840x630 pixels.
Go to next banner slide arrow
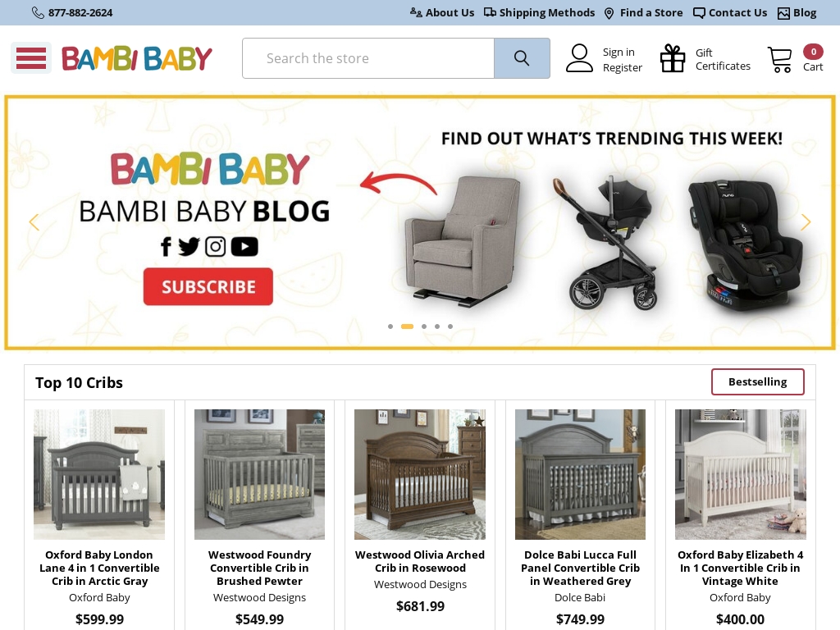coord(806,221)
